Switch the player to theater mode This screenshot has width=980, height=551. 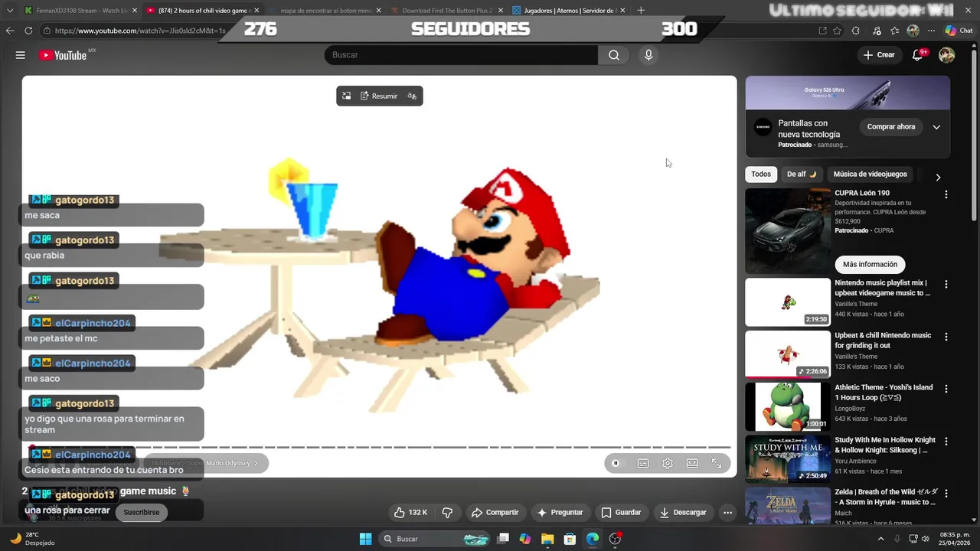pos(692,463)
